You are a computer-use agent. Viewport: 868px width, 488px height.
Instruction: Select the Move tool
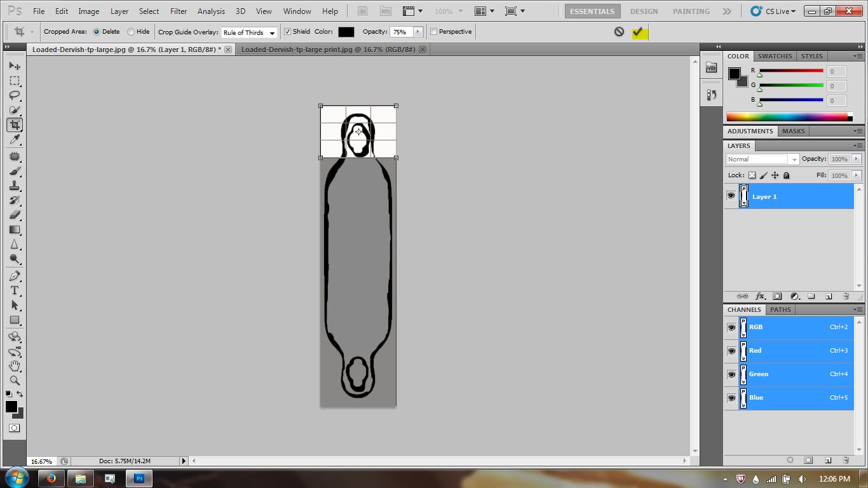[14, 65]
